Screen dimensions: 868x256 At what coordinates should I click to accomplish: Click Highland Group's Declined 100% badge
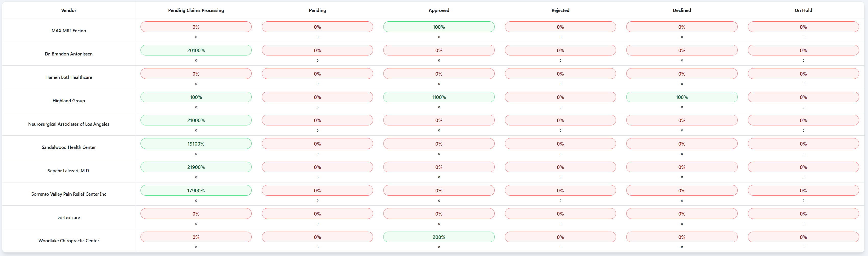pos(681,97)
